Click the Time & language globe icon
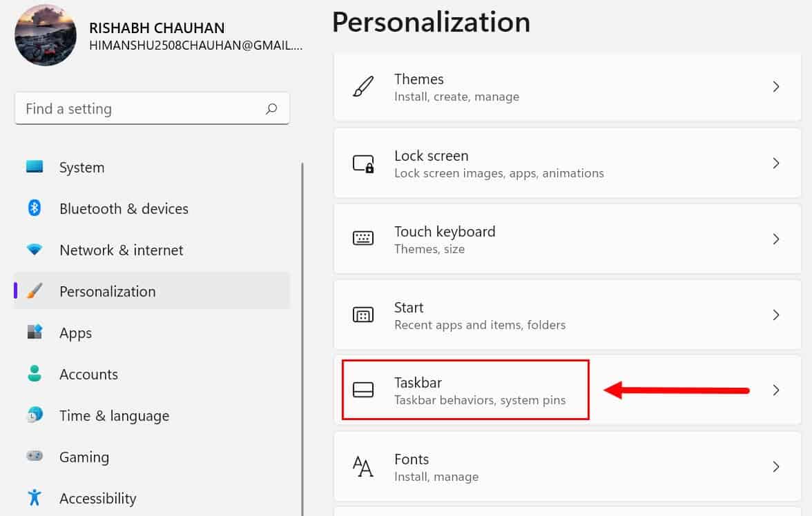 tap(35, 415)
